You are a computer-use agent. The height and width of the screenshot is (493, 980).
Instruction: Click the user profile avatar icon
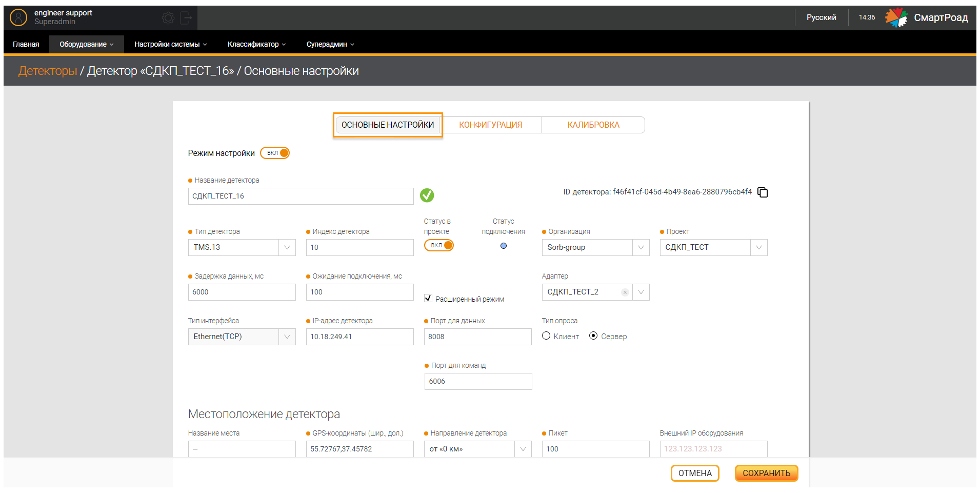[18, 17]
